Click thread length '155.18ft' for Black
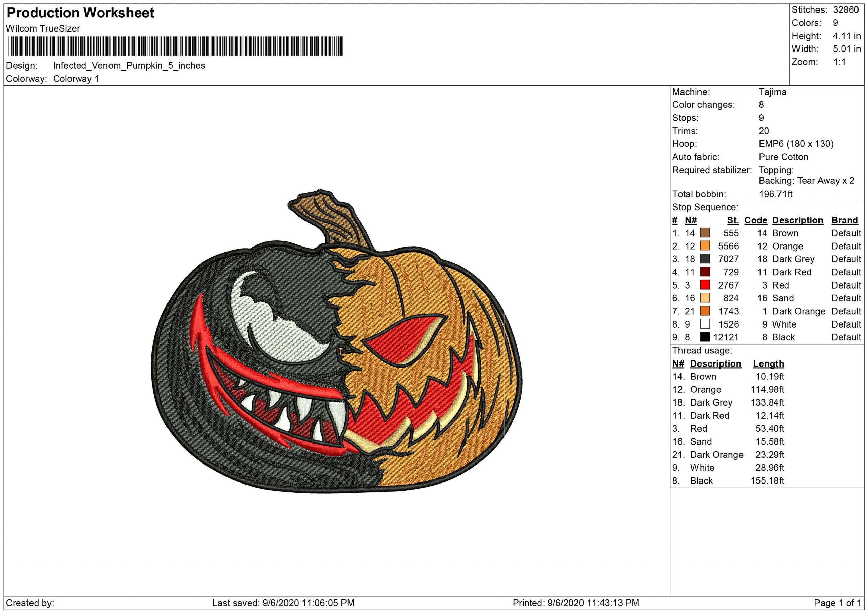The height and width of the screenshot is (611, 868). 767,480
